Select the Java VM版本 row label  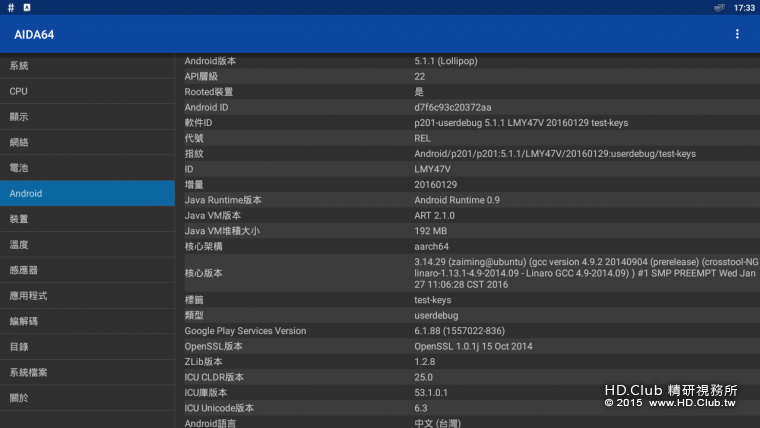(212, 216)
